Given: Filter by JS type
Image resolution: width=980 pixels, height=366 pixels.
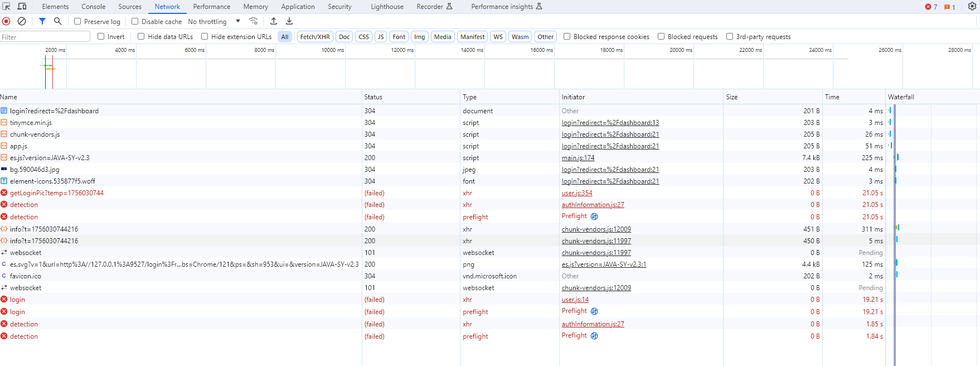Looking at the screenshot, I should coord(381,37).
